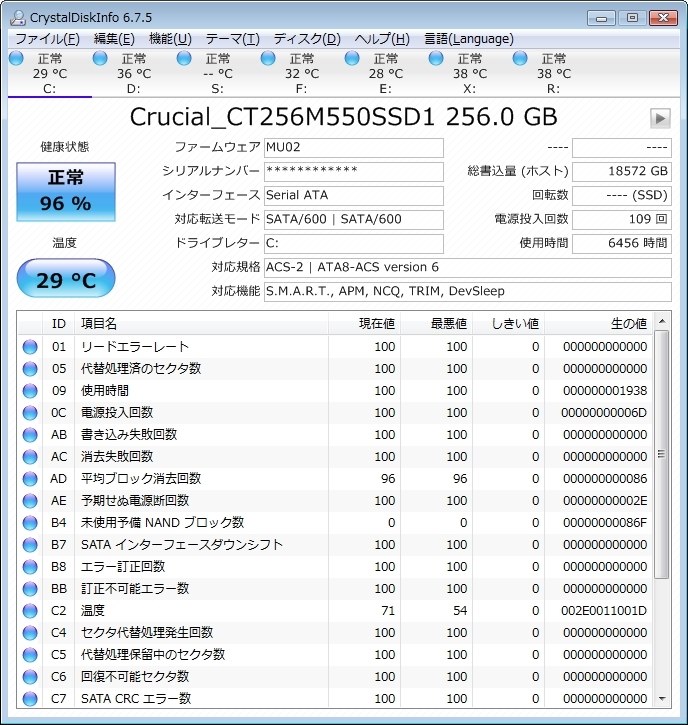Click status icon of AD 平均ブロック消去回数 row
This screenshot has width=688, height=725.
pos(30,479)
